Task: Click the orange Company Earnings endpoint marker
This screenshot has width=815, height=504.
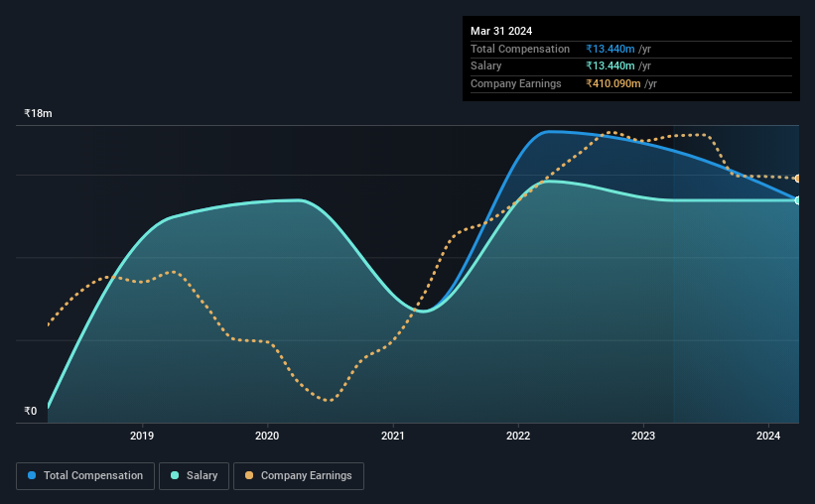Action: tap(798, 179)
